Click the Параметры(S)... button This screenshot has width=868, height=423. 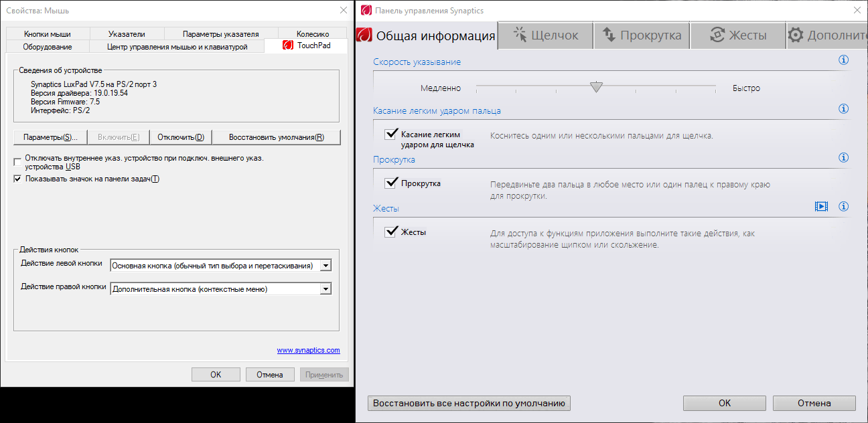(x=50, y=137)
